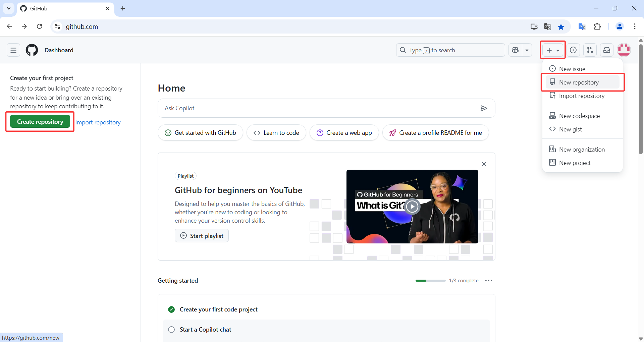This screenshot has height=342, width=644.
Task: Select New issue from menu
Action: tap(583, 69)
